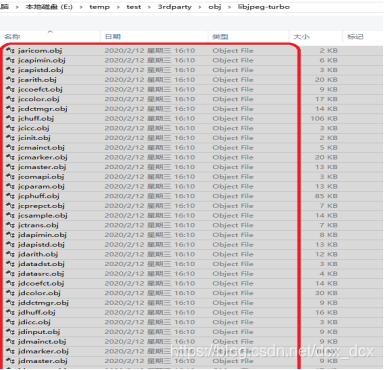Click the jchuff.obj file icon
Image resolution: width=384 pixels, height=370 pixels.
[x=10, y=118]
